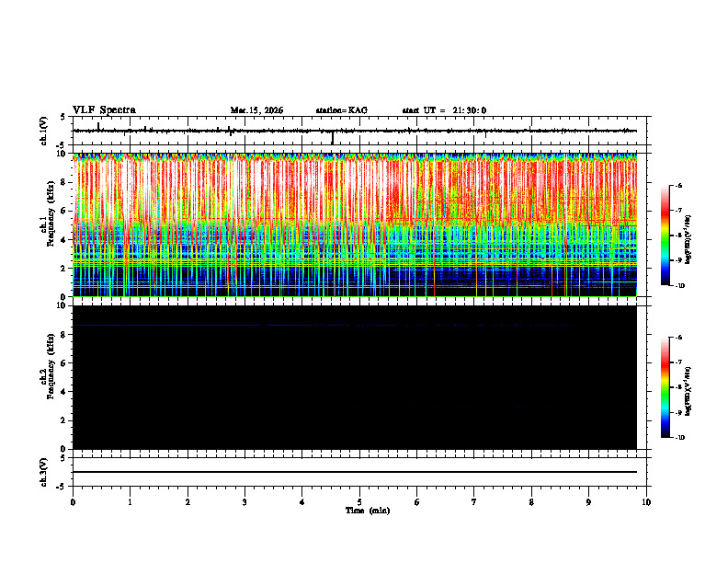This screenshot has width=728, height=563.
Task: Click the "-10" label on ch.2 colorbar
Action: [679, 438]
